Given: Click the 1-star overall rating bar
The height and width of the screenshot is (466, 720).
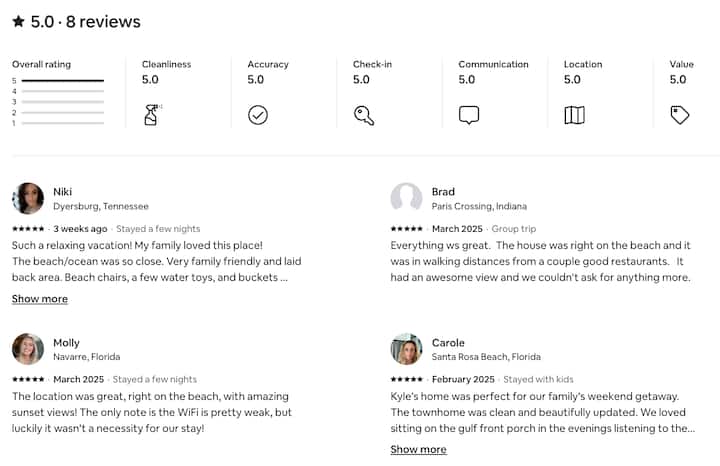Looking at the screenshot, I should tap(62, 123).
